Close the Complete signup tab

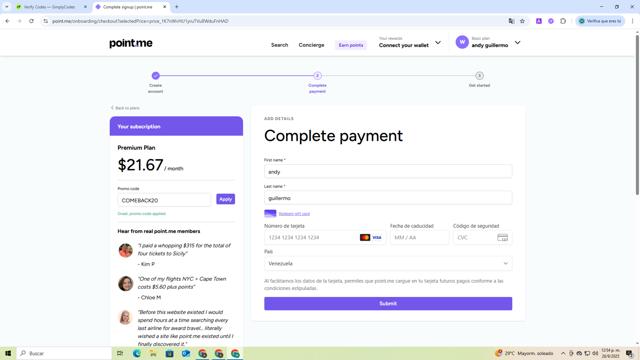164,7
